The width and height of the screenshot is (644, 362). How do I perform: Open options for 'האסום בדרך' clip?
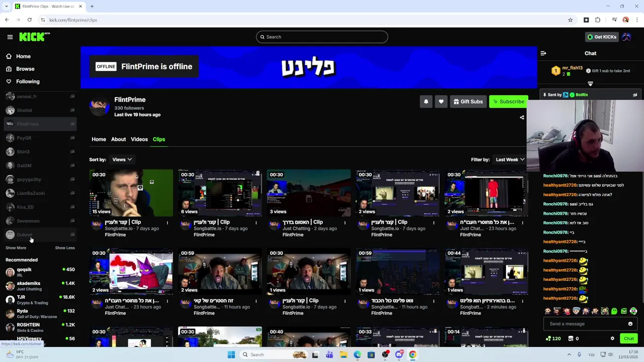[345, 222]
